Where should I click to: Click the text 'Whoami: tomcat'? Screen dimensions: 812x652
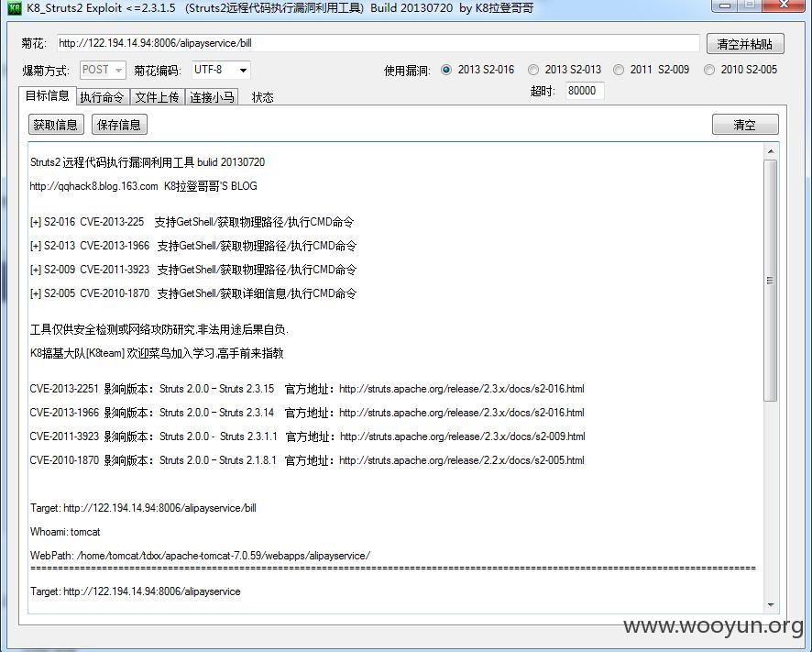pos(65,532)
